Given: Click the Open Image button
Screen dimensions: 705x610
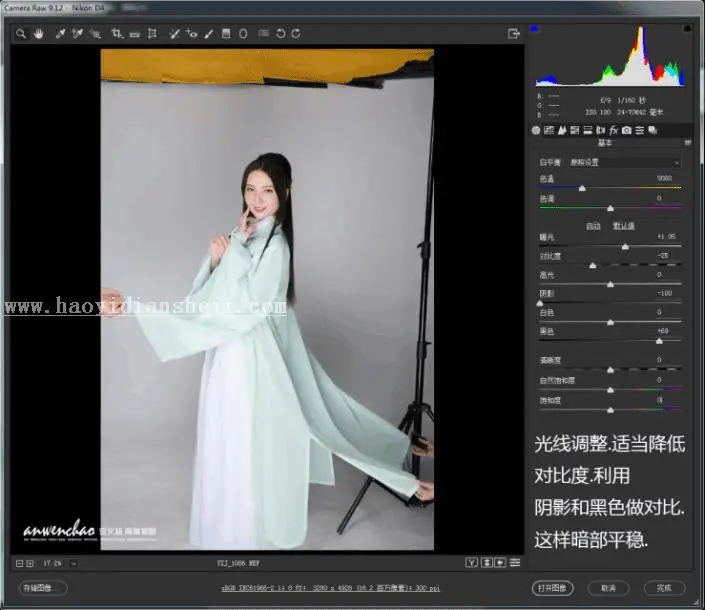Looking at the screenshot, I should tap(553, 588).
